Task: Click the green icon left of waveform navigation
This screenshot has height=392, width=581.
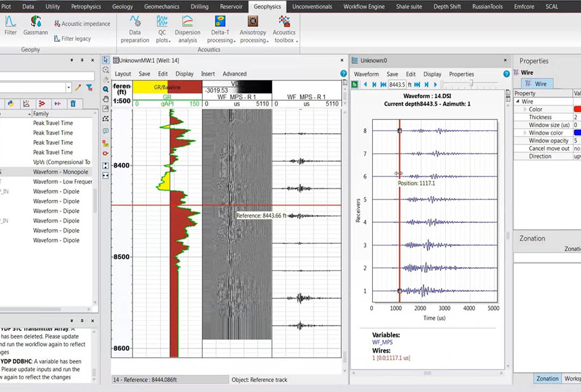Action: coord(355,84)
